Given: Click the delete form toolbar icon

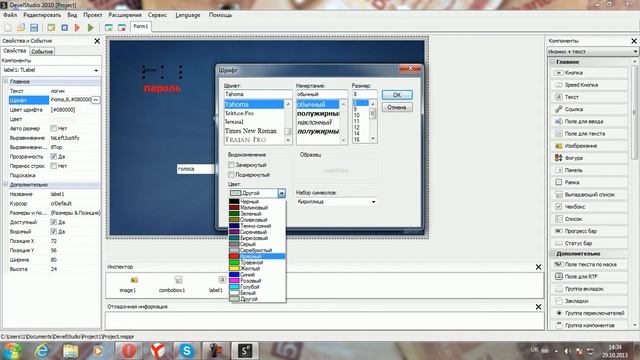Looking at the screenshot, I should click(x=122, y=28).
